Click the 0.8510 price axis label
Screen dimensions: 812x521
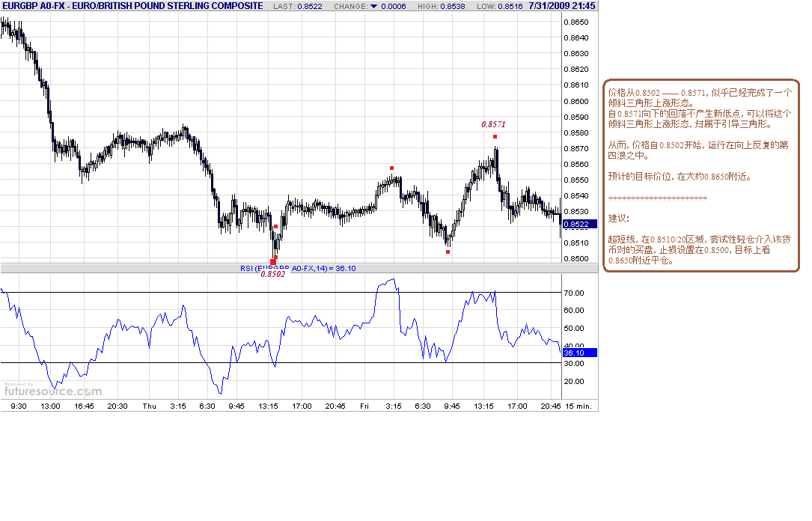click(x=576, y=243)
